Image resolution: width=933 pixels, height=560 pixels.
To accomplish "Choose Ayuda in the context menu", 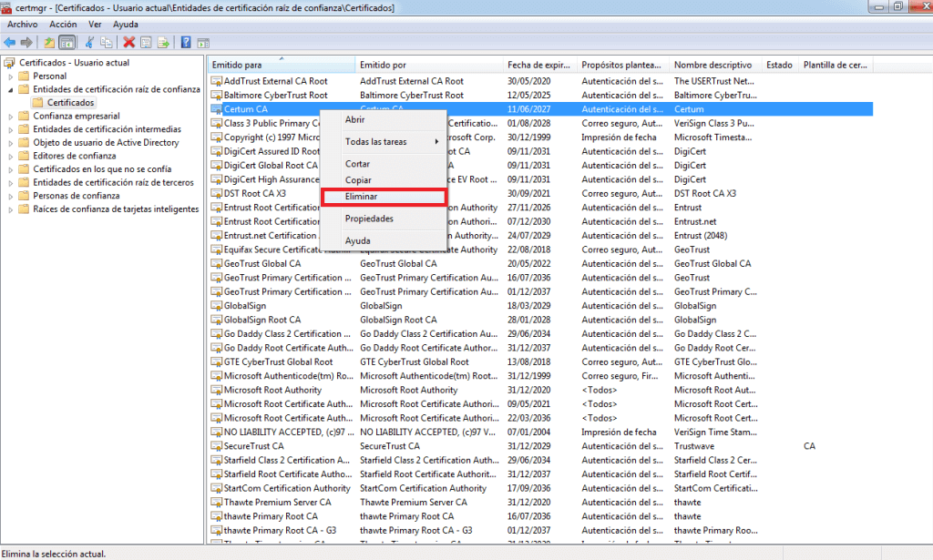I will [384, 240].
